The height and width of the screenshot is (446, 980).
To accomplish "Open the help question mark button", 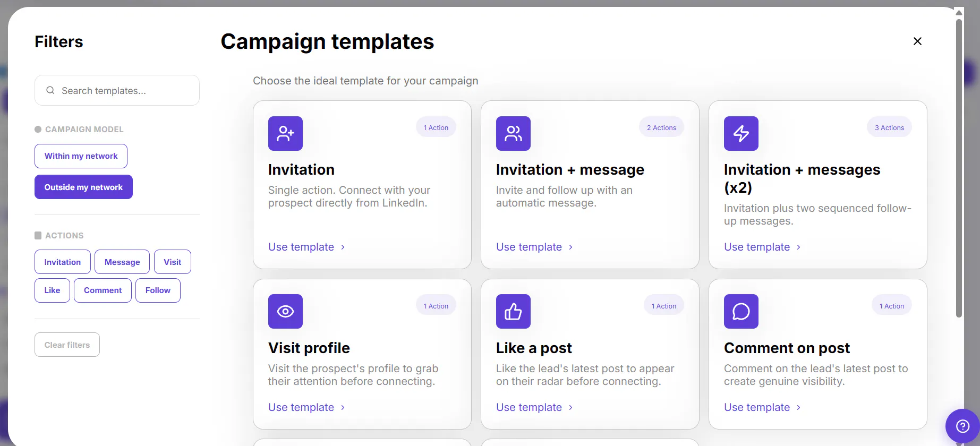I will (962, 426).
